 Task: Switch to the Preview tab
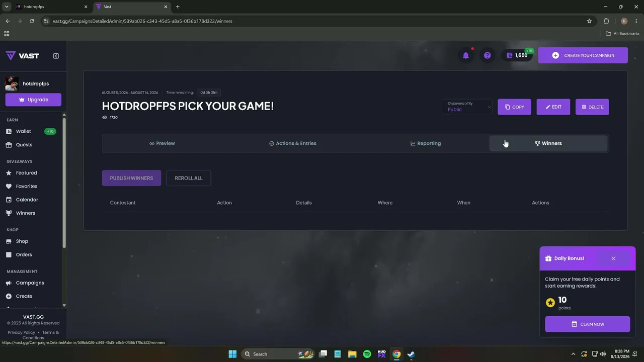(162, 143)
